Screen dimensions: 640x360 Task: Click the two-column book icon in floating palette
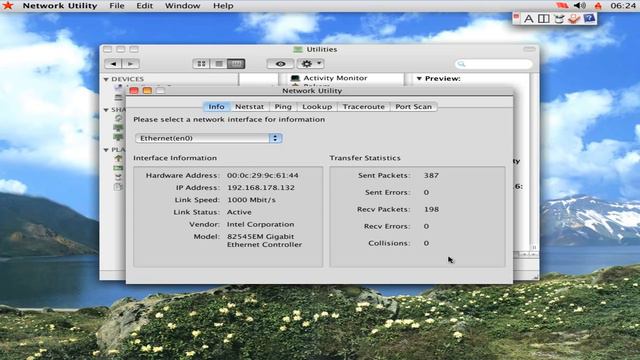(x=544, y=19)
